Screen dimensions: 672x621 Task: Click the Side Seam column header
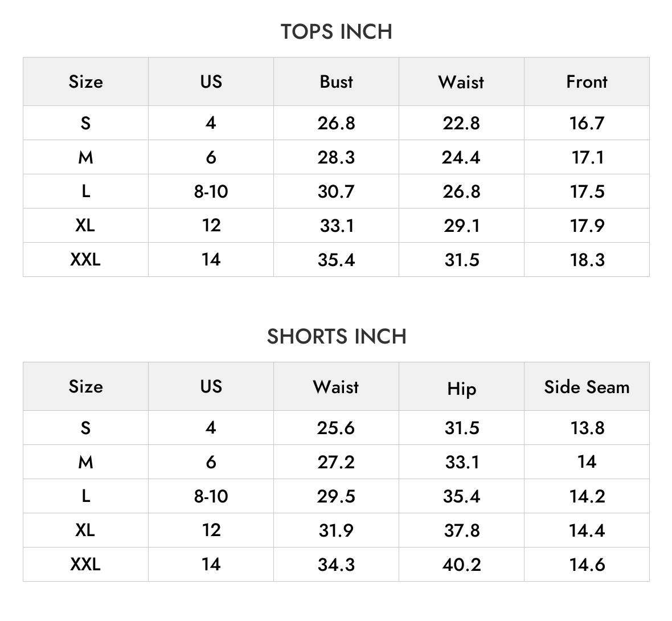(x=587, y=387)
